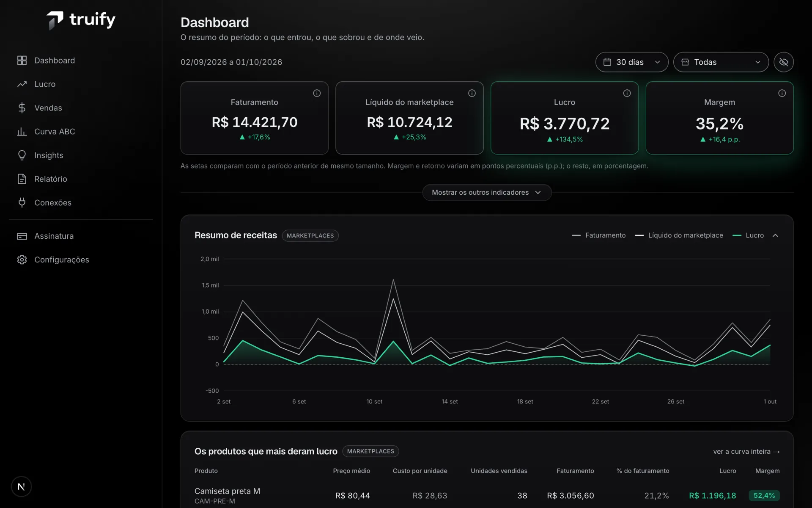This screenshot has height=508, width=812.
Task: Navigate to Insights in the sidebar
Action: (80, 155)
